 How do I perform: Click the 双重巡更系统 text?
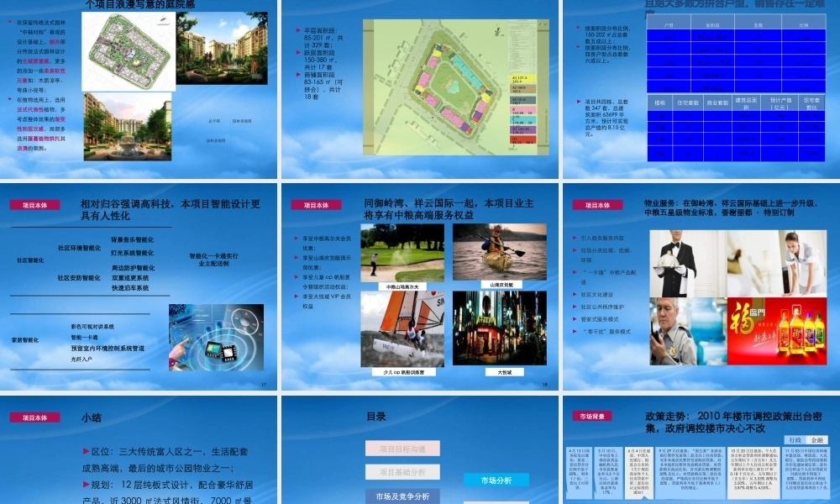tap(130, 278)
